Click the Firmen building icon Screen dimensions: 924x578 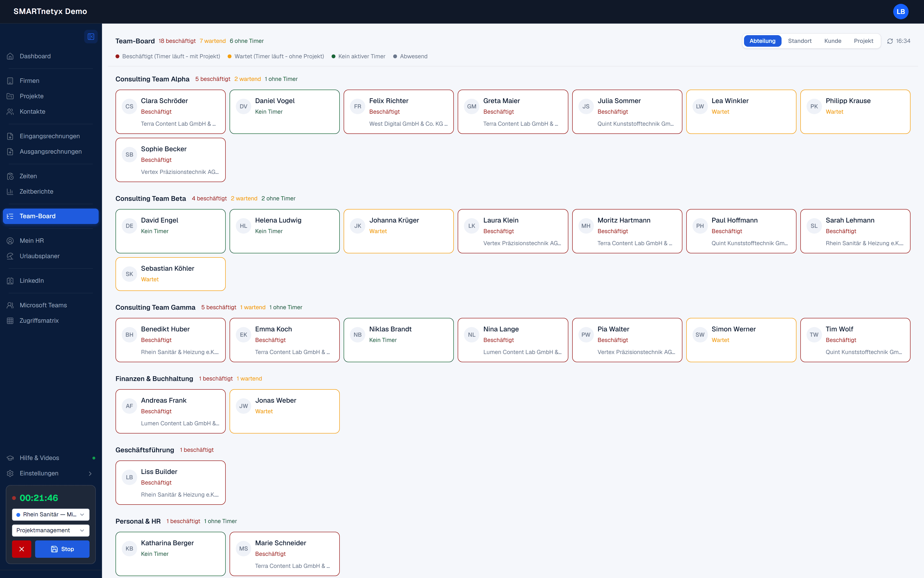[10, 81]
